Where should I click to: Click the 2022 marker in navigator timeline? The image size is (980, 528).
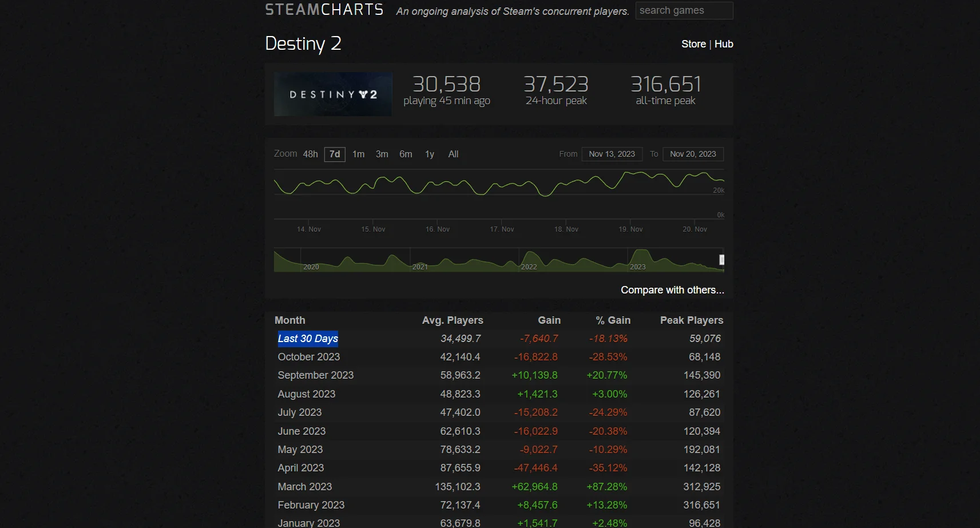click(x=529, y=267)
